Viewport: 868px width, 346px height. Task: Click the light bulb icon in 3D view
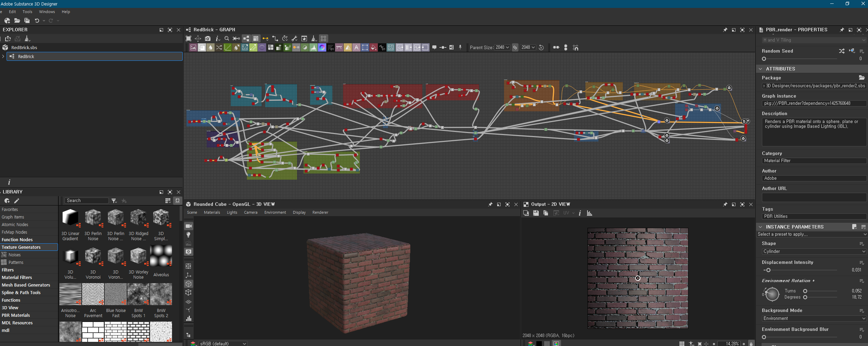coord(189,235)
